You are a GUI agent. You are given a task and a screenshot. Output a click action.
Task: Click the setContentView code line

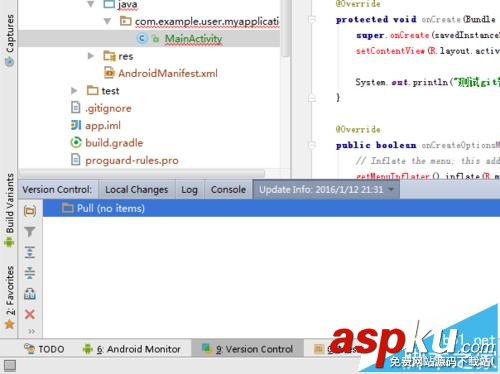pos(428,51)
